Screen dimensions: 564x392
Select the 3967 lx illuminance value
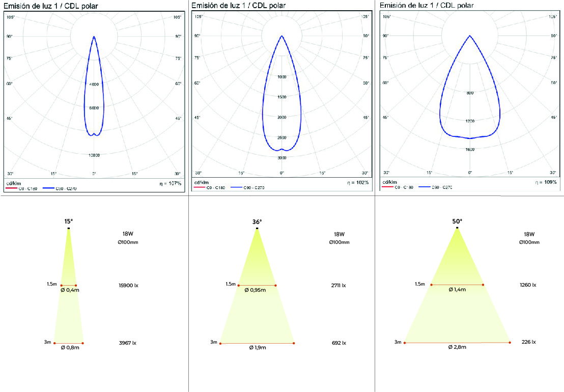coord(127,343)
